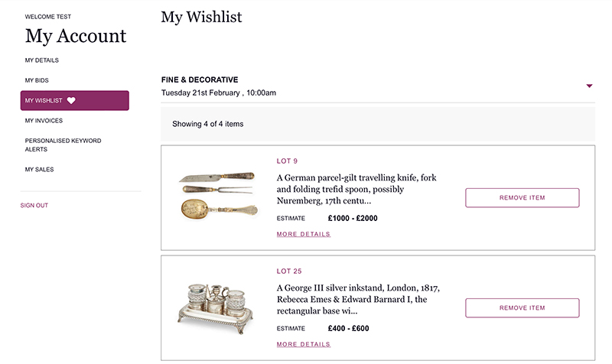
Task: Open the George III silver inkstand title
Action: point(357,299)
